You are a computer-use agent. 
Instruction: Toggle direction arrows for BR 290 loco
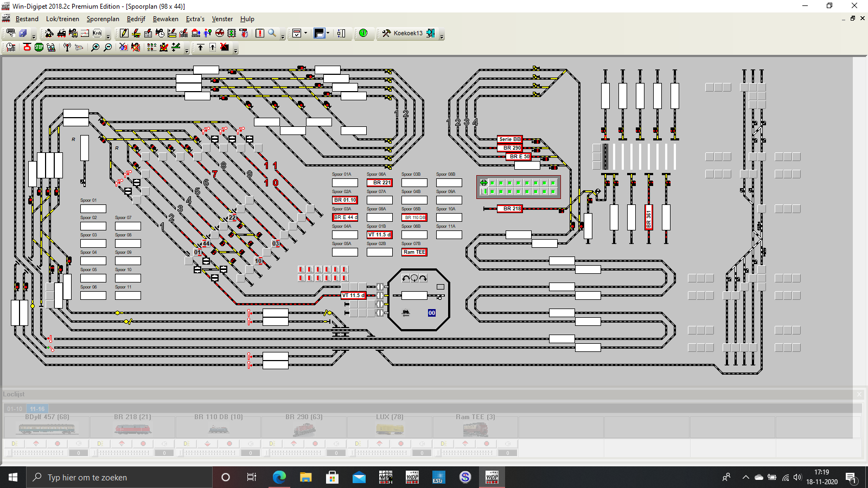coord(293,444)
